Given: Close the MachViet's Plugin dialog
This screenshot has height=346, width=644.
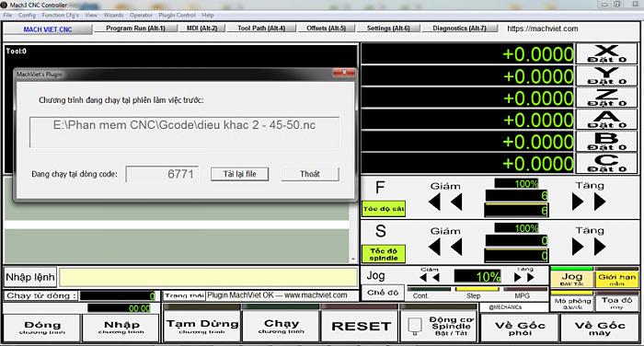Looking at the screenshot, I should tap(344, 73).
